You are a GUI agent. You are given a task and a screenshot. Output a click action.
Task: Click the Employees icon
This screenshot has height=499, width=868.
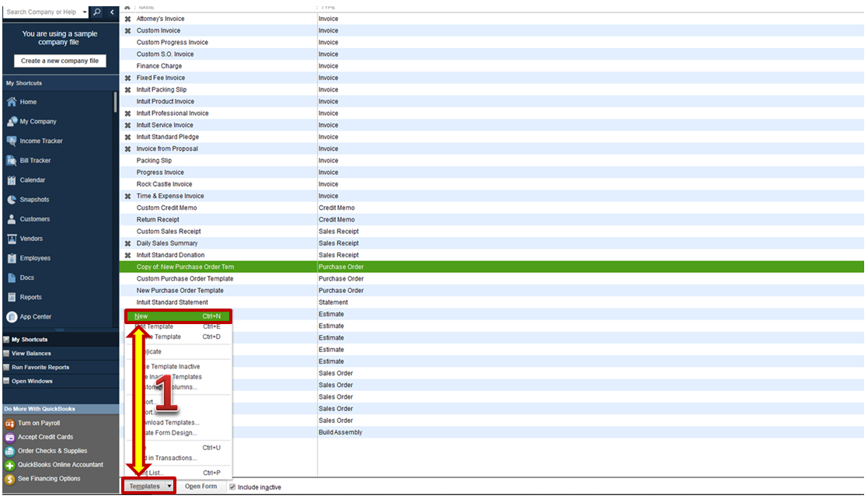click(12, 258)
